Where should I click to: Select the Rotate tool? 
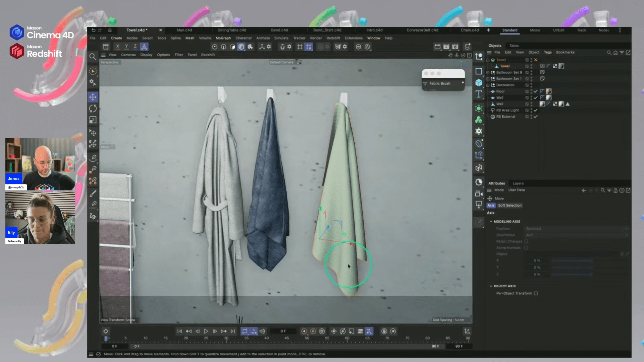pyautogui.click(x=93, y=109)
